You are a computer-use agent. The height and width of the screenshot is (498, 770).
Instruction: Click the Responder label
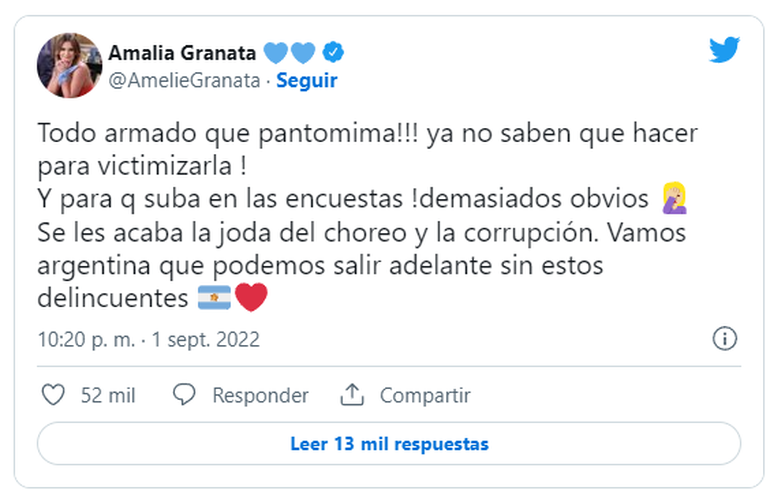(260, 395)
